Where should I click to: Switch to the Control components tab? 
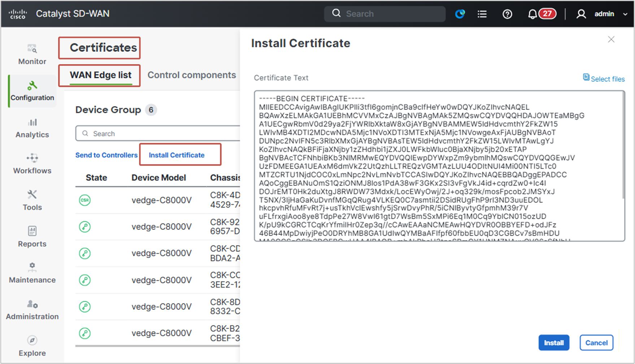[x=192, y=75]
